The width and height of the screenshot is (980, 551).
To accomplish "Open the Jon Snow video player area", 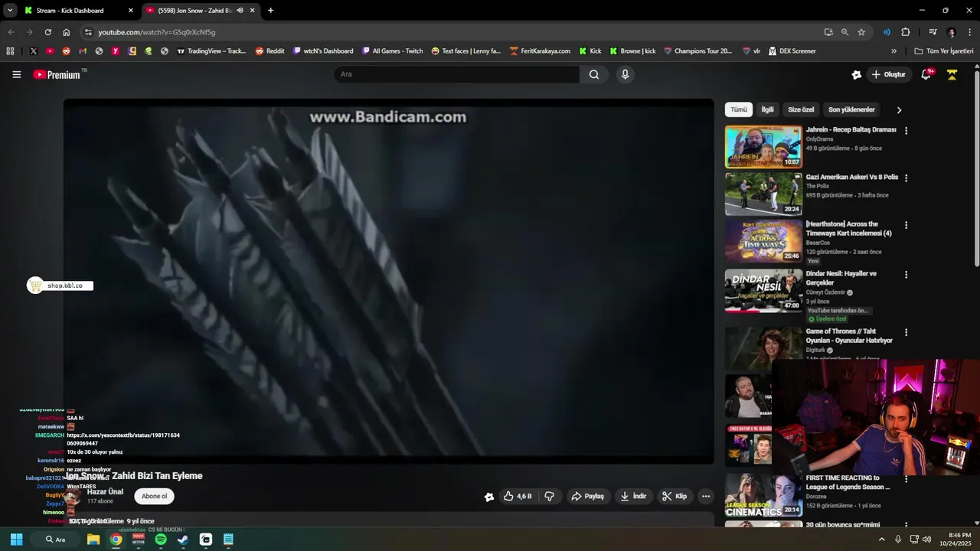I will click(x=389, y=281).
